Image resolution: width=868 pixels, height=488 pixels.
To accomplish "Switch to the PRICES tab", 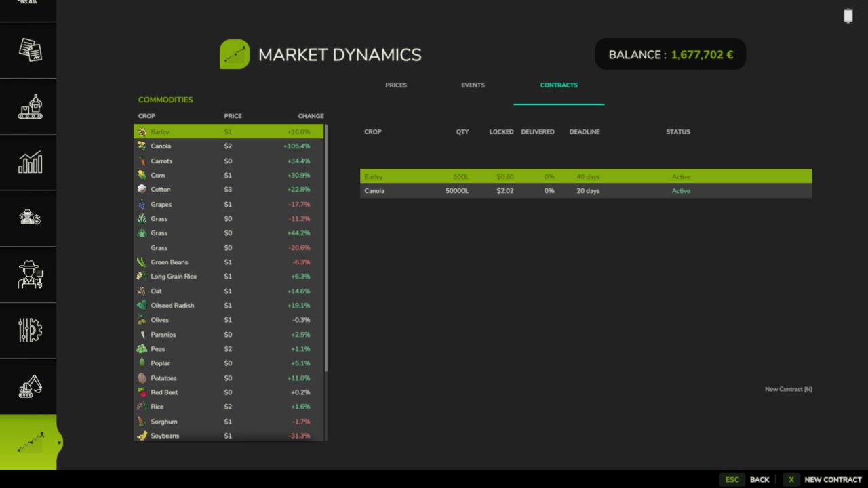I will pyautogui.click(x=396, y=85).
